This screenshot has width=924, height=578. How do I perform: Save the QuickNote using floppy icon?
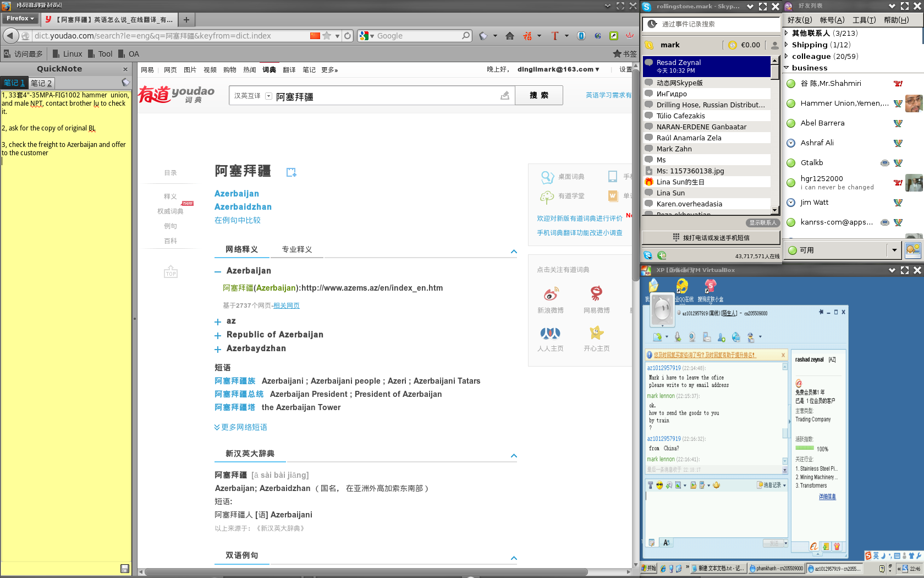[x=125, y=569]
